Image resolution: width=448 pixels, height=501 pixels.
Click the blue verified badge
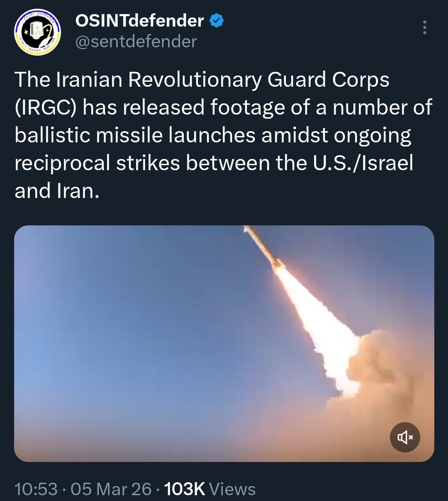[x=217, y=21]
